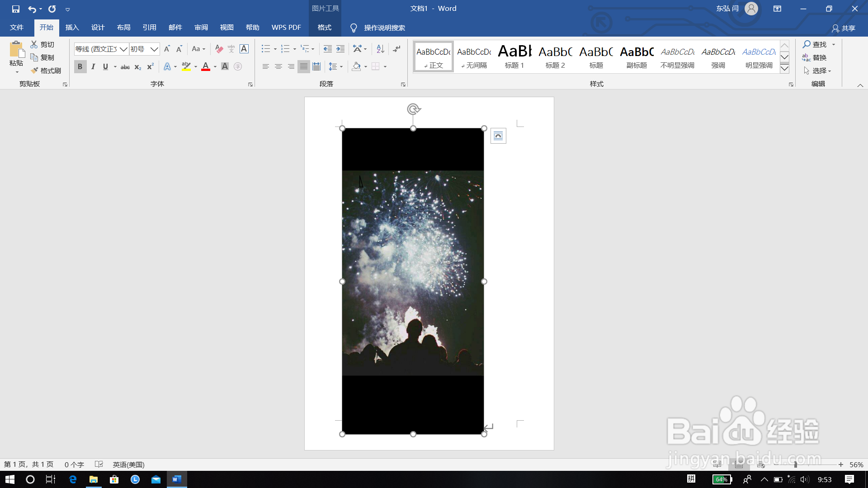This screenshot has height=488, width=868.
Task: Click the Tell Me search box
Action: [x=384, y=28]
